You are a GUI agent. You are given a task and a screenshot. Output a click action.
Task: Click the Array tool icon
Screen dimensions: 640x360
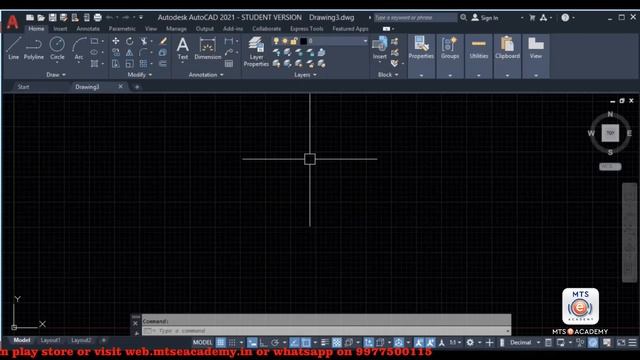coord(143,64)
